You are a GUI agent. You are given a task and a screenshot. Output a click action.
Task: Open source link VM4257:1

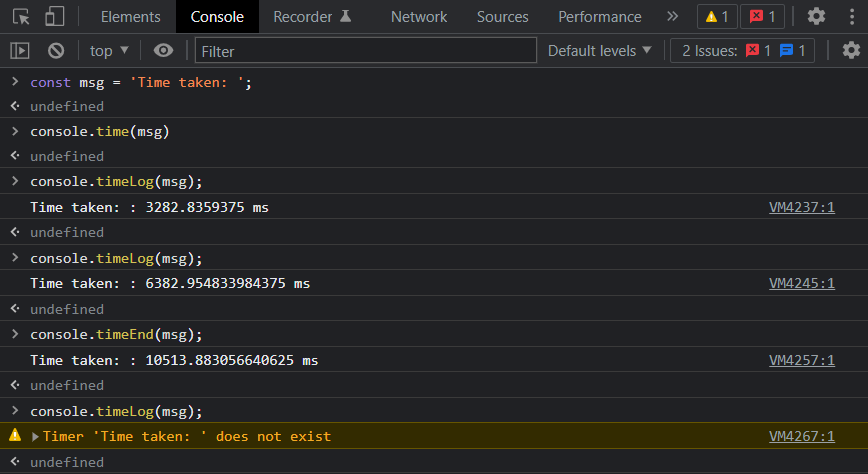[802, 360]
